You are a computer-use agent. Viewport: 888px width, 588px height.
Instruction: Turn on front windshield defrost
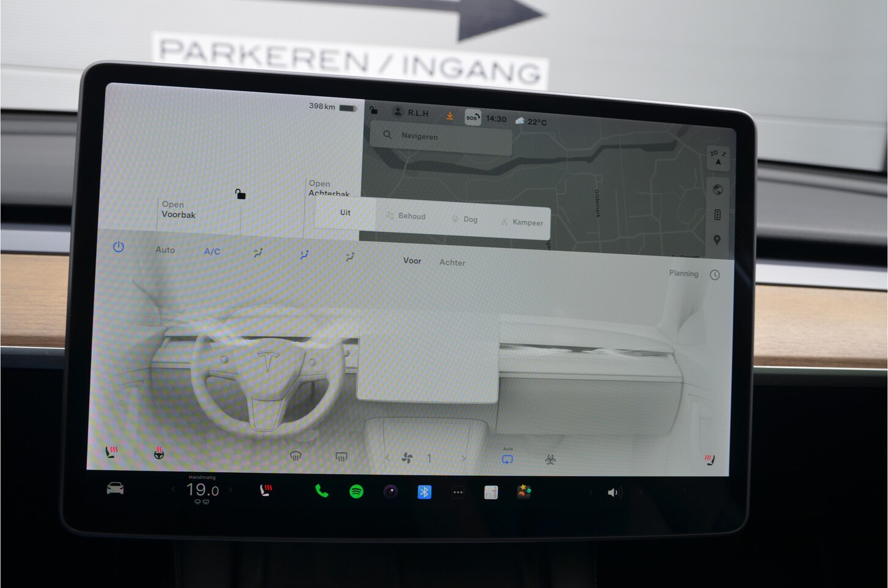(295, 456)
